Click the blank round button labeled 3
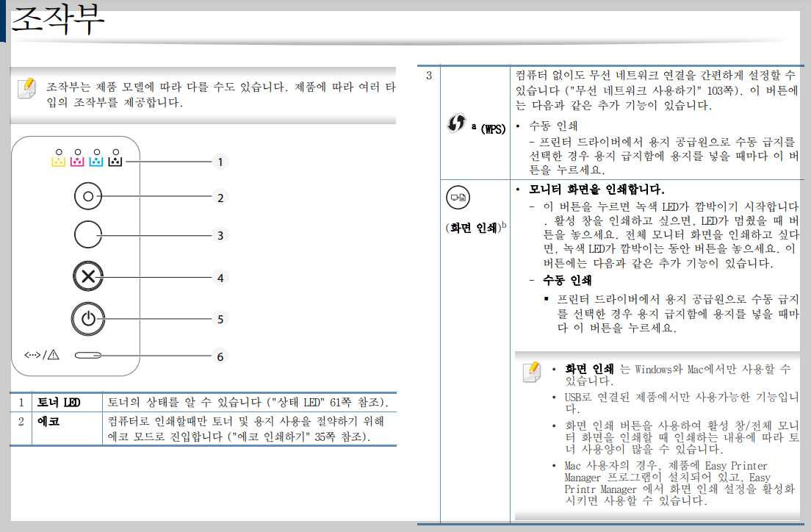 pos(88,235)
